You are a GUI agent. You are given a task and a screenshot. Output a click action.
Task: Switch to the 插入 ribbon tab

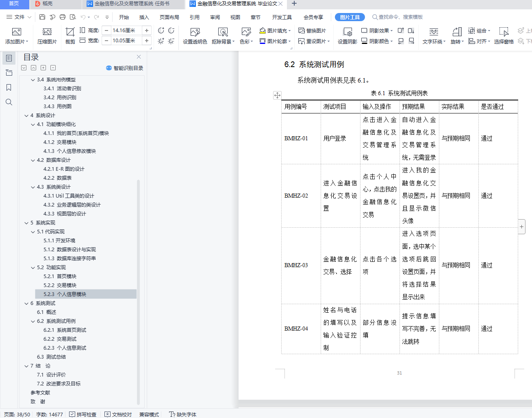144,17
